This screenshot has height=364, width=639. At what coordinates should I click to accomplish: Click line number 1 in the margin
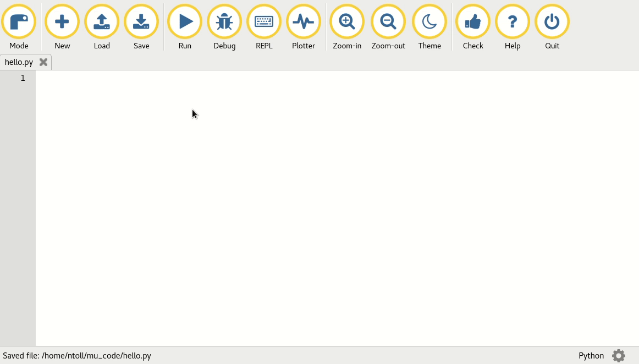[23, 78]
